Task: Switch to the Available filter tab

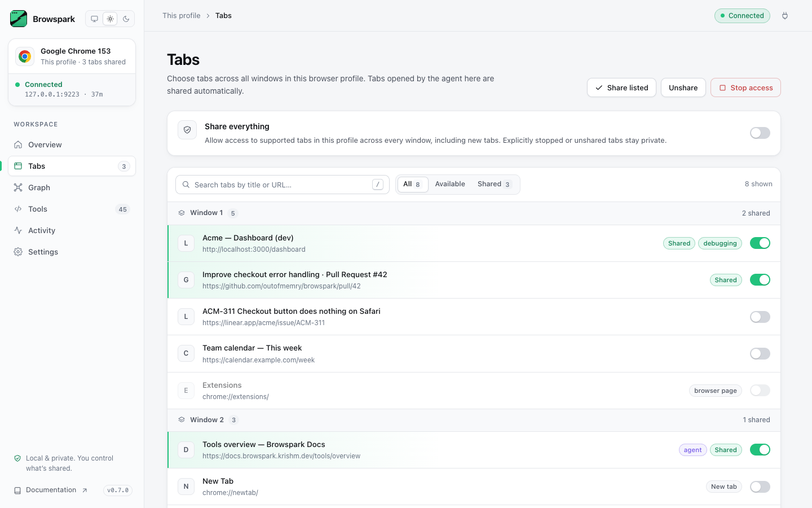Action: coord(450,185)
